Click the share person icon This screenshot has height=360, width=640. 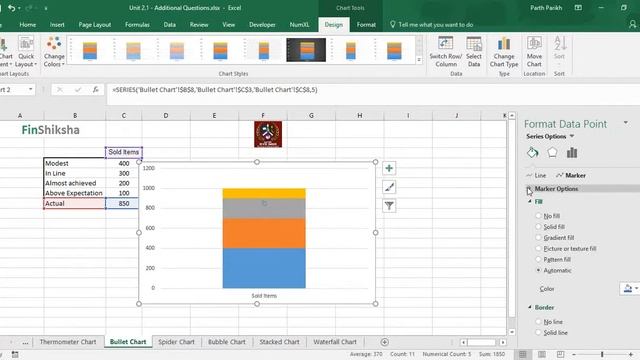click(x=633, y=24)
